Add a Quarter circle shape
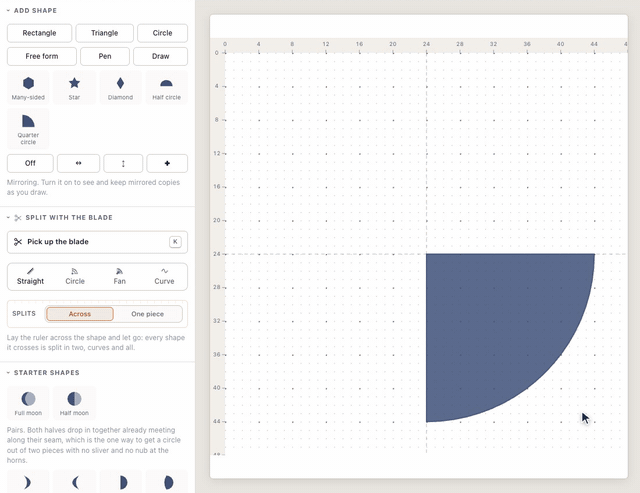Viewport: 640px width, 493px height. tap(28, 129)
